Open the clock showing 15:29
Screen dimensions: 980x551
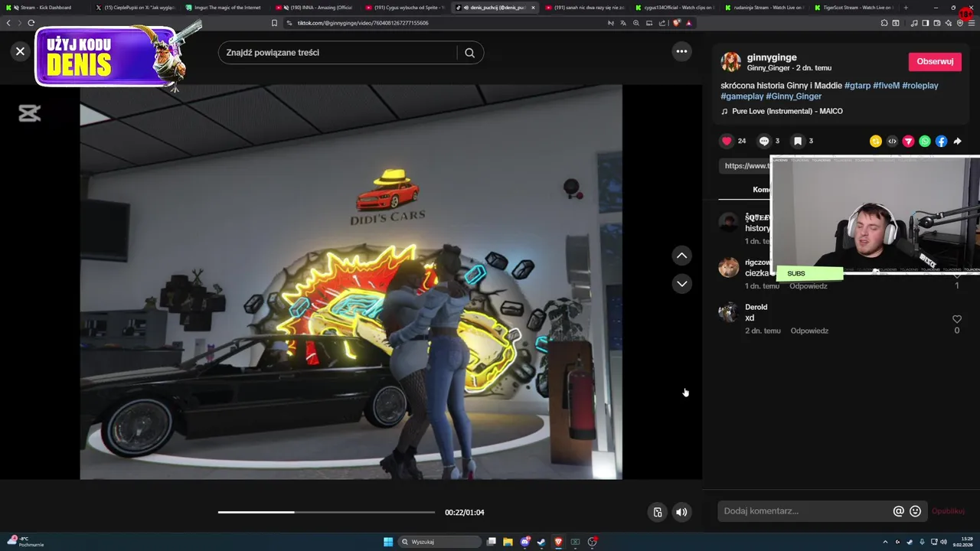tap(964, 542)
